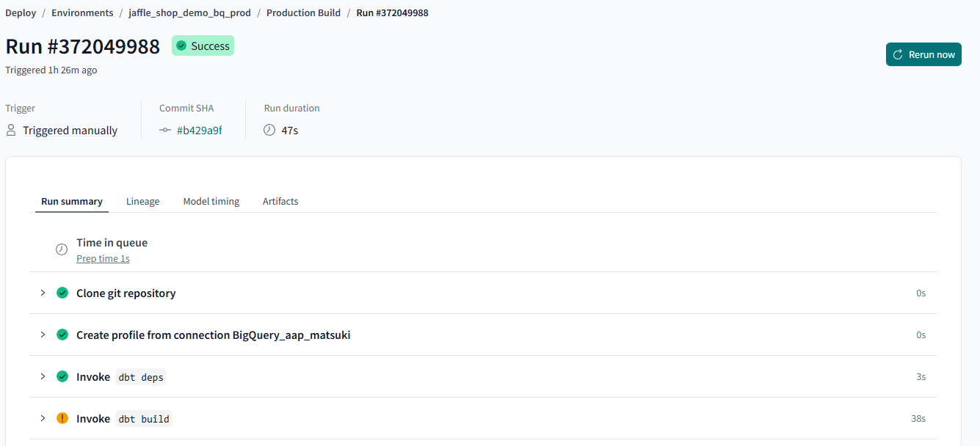Click the clock icon beside 47s duration
Viewport: 980px width, 446px height.
(269, 130)
